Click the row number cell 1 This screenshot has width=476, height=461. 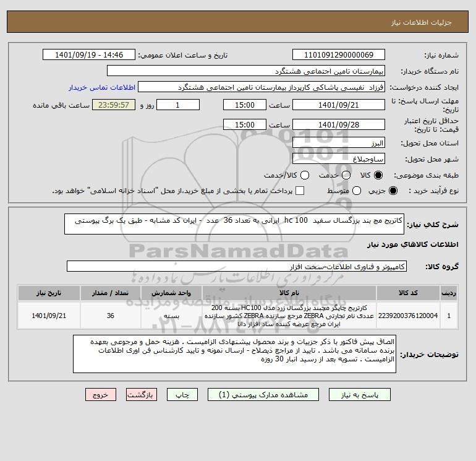449,316
